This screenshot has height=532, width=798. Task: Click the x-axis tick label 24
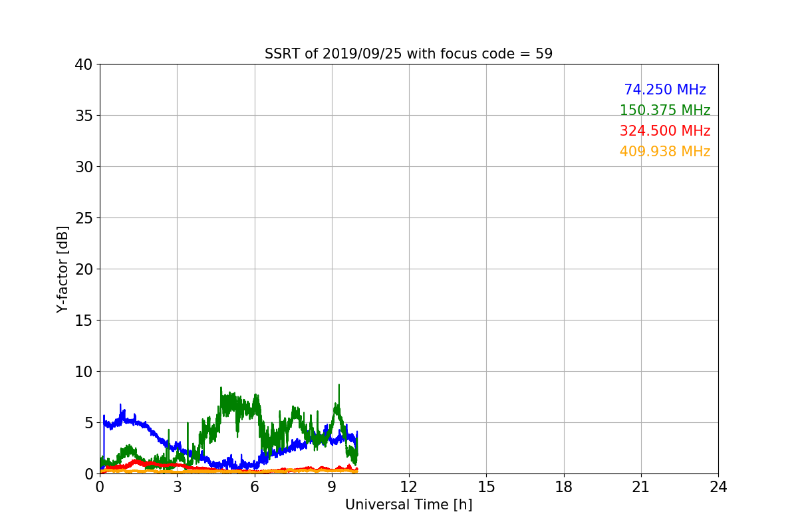pos(718,487)
